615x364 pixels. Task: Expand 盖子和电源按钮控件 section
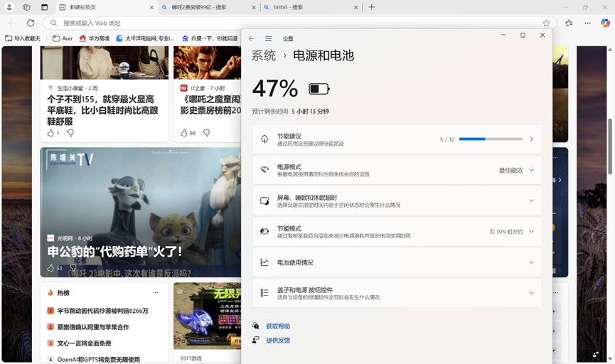click(x=531, y=293)
